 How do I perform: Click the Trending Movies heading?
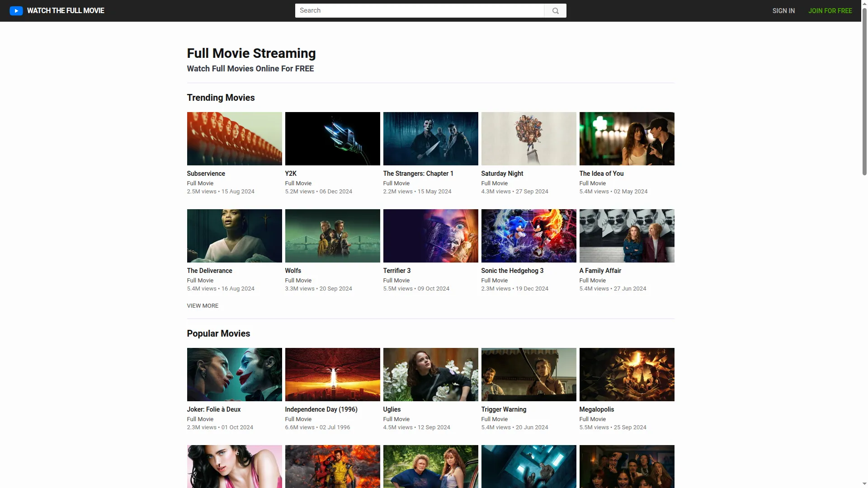coord(221,98)
